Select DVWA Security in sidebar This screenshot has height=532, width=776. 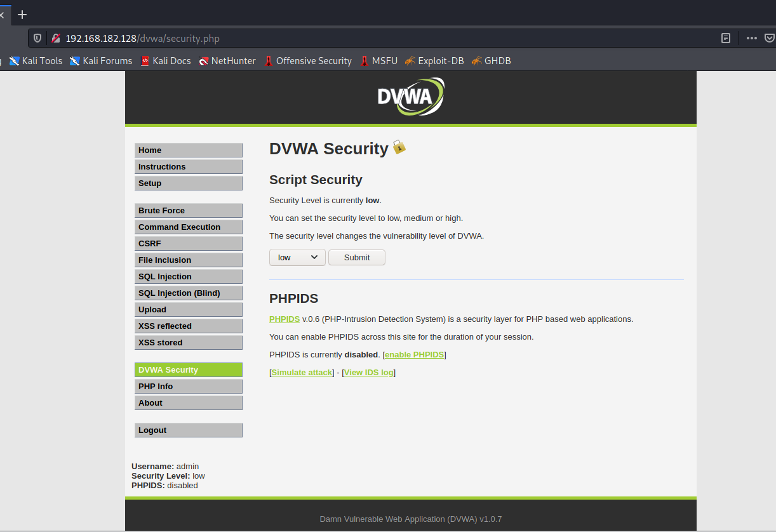coord(189,369)
